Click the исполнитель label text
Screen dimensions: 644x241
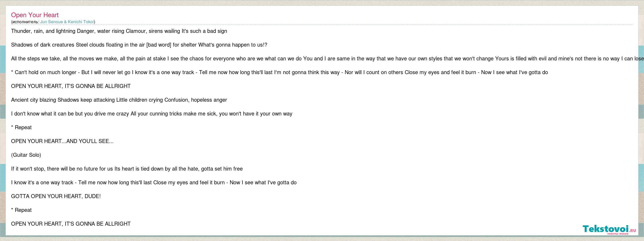pyautogui.click(x=25, y=22)
